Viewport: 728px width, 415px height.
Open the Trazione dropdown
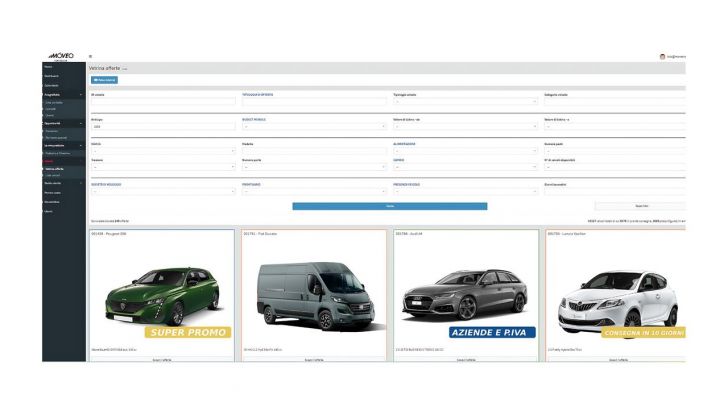(x=163, y=167)
